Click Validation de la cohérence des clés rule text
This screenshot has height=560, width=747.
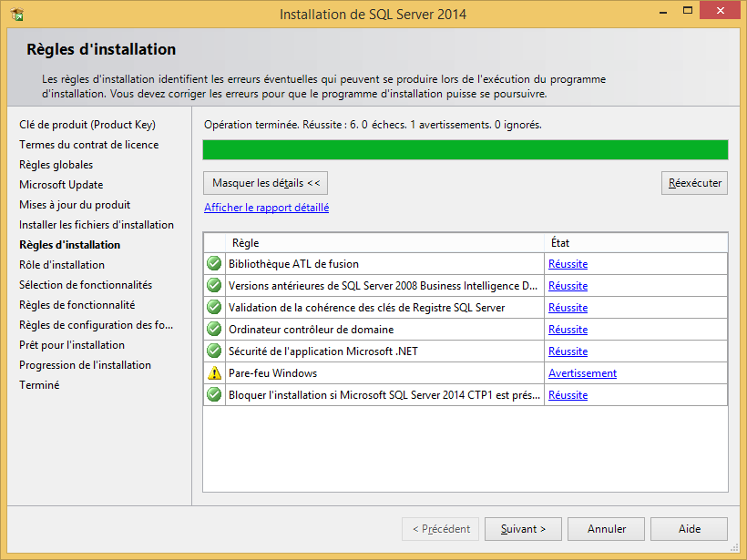pos(367,308)
